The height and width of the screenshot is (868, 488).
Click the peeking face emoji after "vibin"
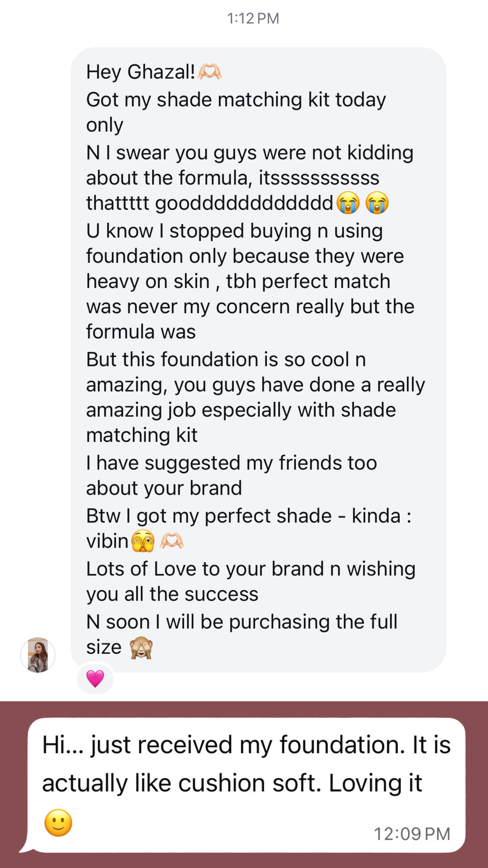pyautogui.click(x=143, y=541)
